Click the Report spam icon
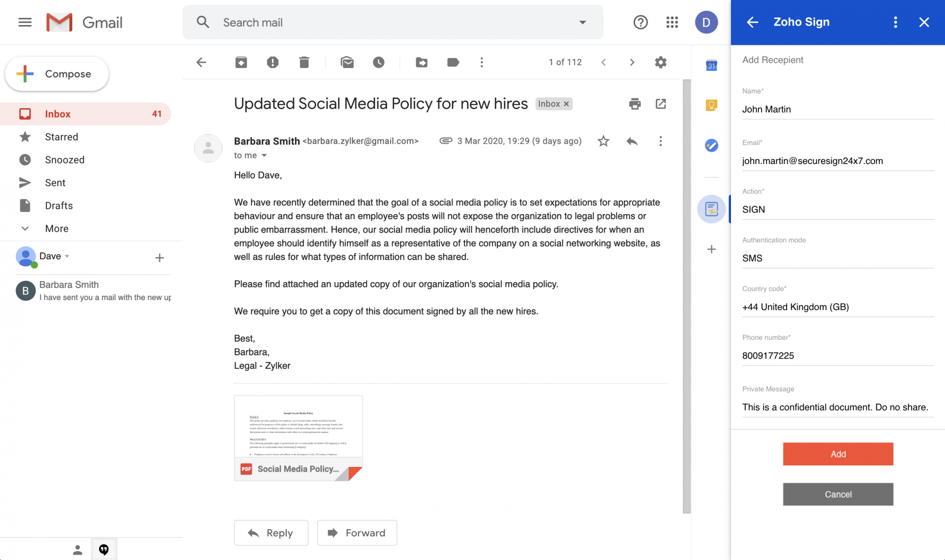Viewport: 945px width, 560px height. [x=273, y=62]
